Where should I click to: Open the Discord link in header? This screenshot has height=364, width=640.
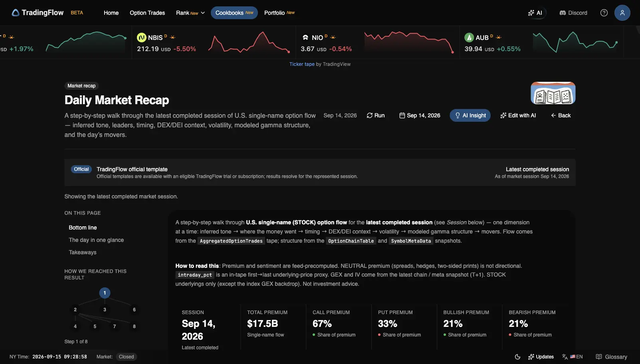573,13
